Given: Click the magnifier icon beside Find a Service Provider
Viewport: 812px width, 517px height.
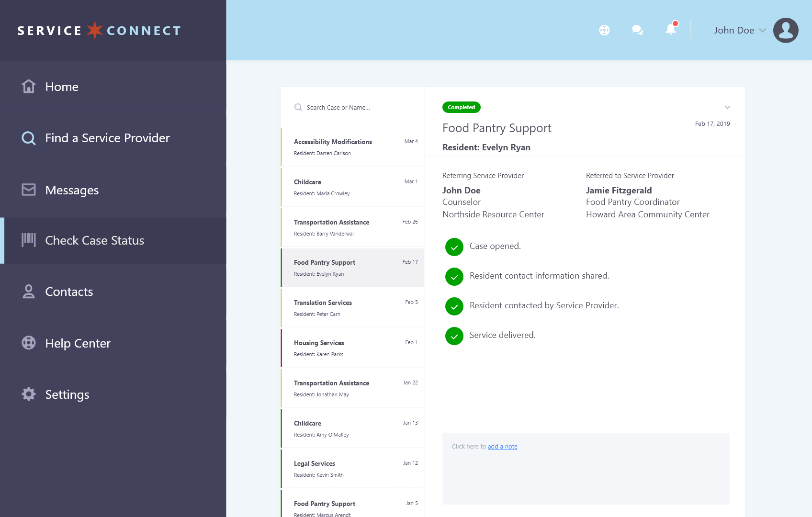Looking at the screenshot, I should coord(29,138).
